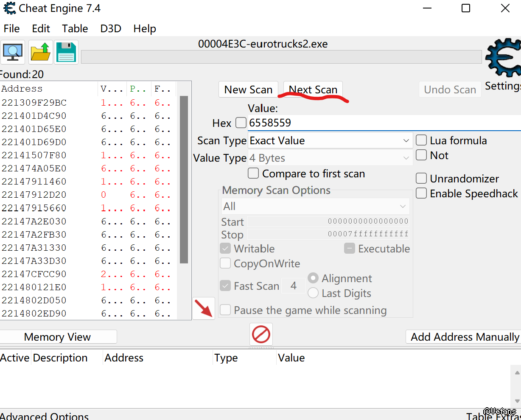521x420 pixels.
Task: Open the Edit menu
Action: (x=41, y=28)
